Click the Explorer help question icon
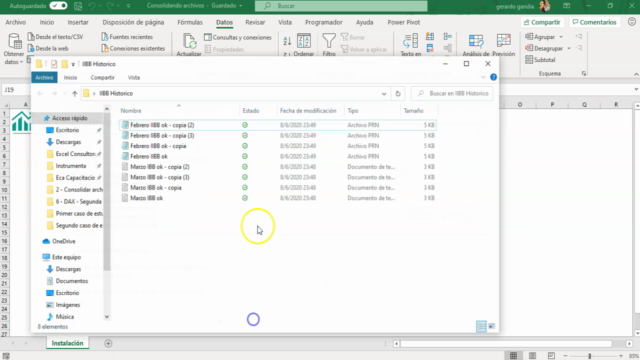 click(493, 77)
